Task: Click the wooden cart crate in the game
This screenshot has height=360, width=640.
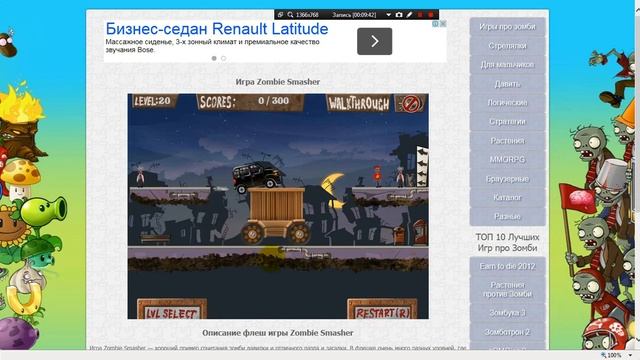Action: coord(276,215)
